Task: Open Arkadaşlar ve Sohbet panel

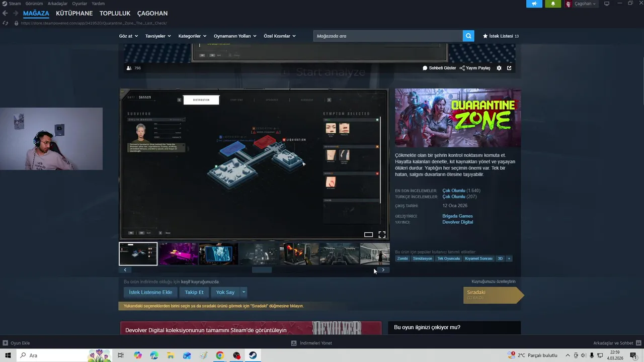Action: (616, 343)
